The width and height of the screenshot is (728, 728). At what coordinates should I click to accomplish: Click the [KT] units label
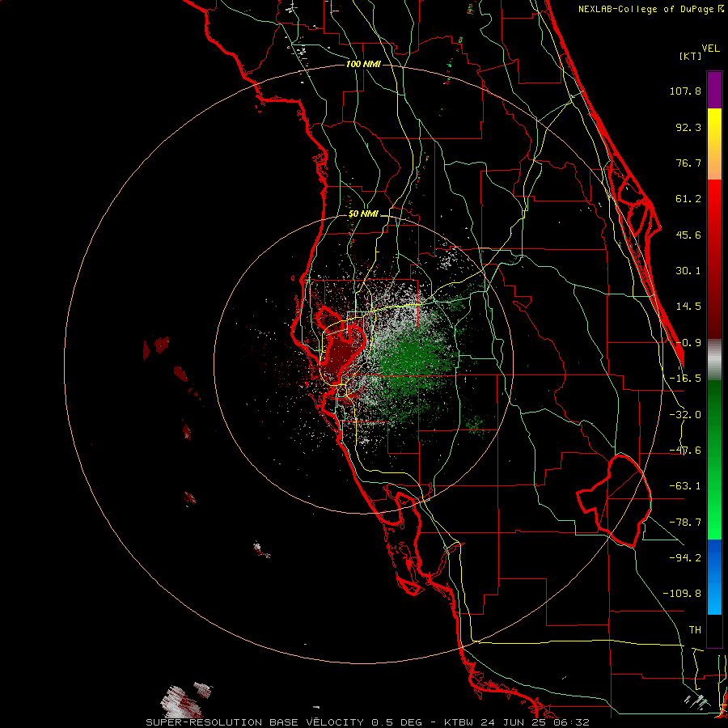pos(690,56)
